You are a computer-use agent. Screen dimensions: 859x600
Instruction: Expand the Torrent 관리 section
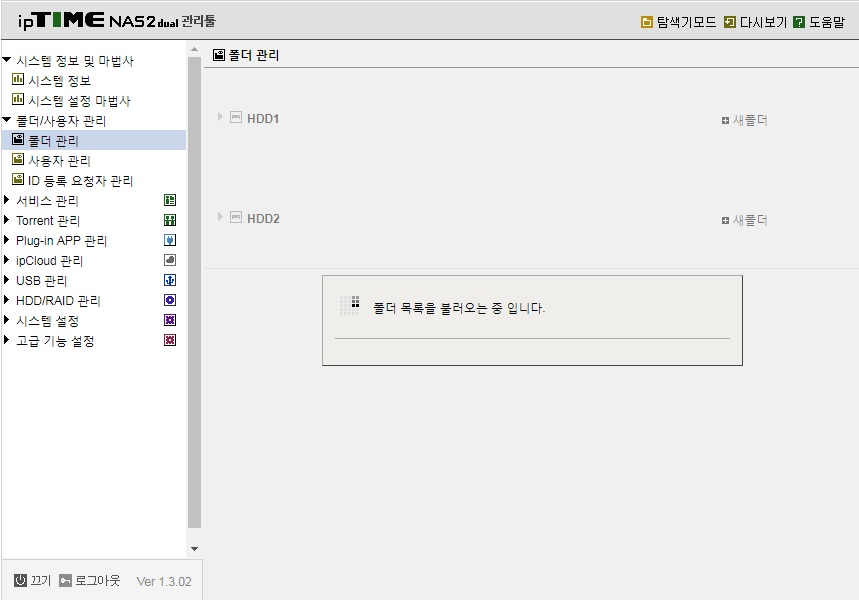(x=7, y=220)
